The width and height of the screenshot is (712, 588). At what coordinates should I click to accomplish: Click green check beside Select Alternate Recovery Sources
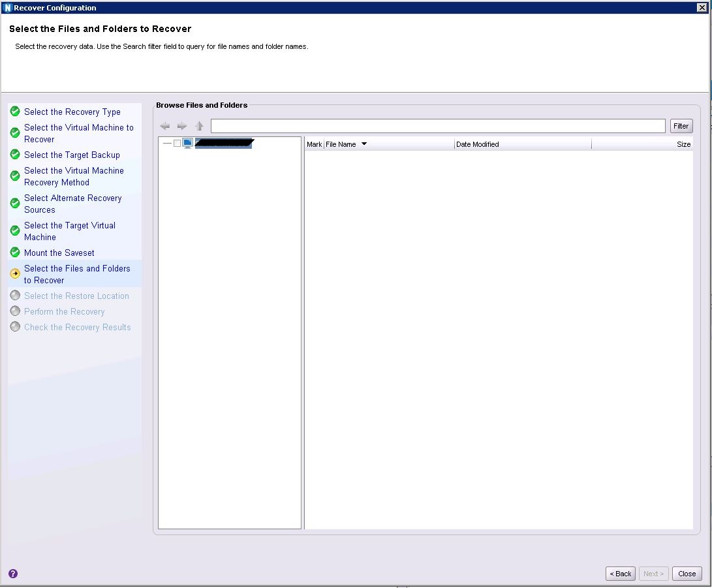point(15,203)
